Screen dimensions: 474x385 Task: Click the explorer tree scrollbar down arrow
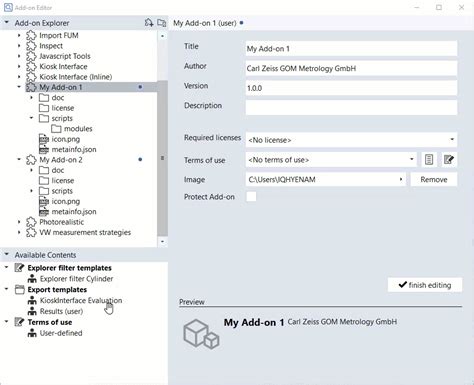point(162,241)
